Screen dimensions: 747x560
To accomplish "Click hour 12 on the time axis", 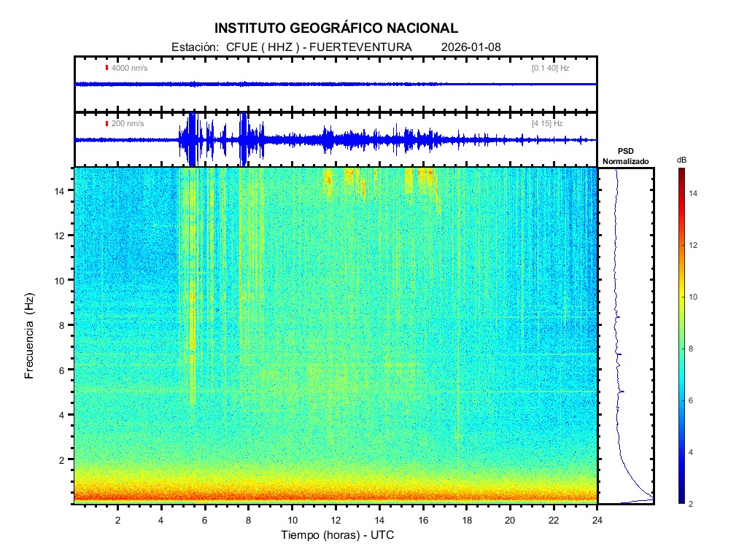I will (336, 520).
